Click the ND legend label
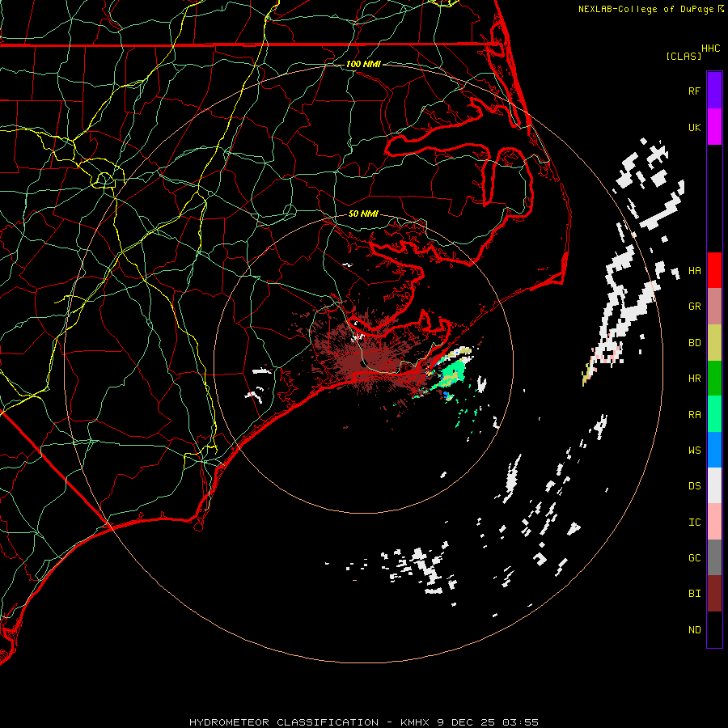The width and height of the screenshot is (728, 728). coord(695,630)
